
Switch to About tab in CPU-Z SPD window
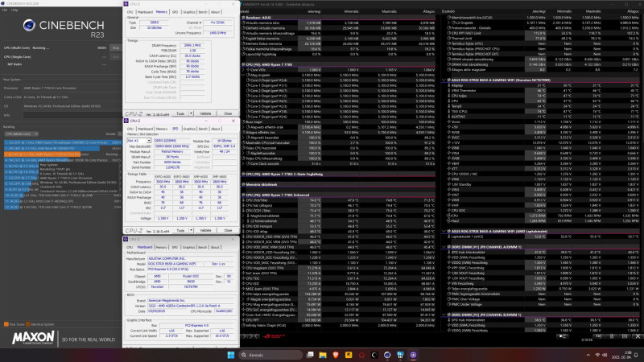[x=216, y=129]
